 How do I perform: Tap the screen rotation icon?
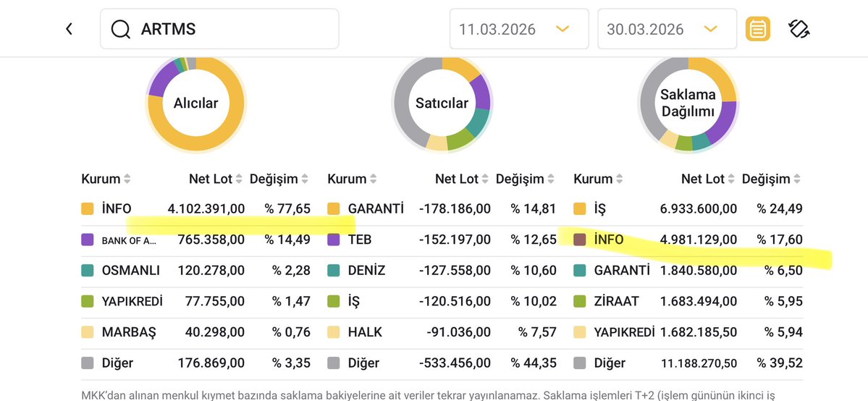tap(799, 29)
